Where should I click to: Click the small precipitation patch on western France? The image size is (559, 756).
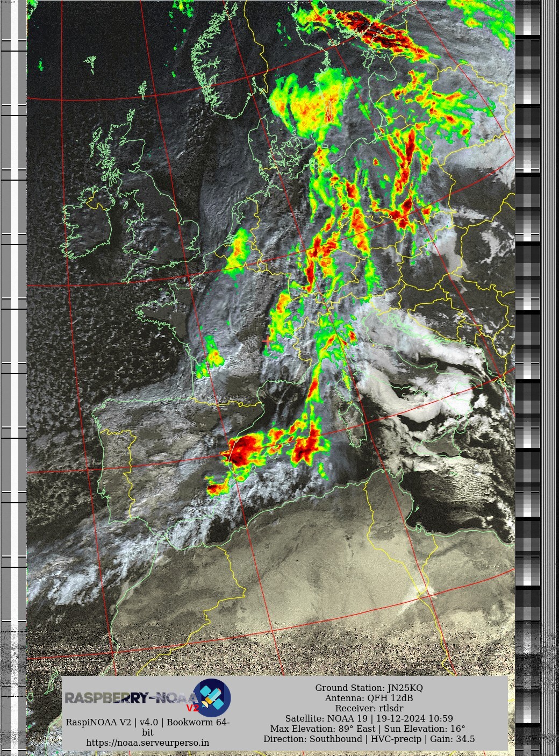pos(211,355)
